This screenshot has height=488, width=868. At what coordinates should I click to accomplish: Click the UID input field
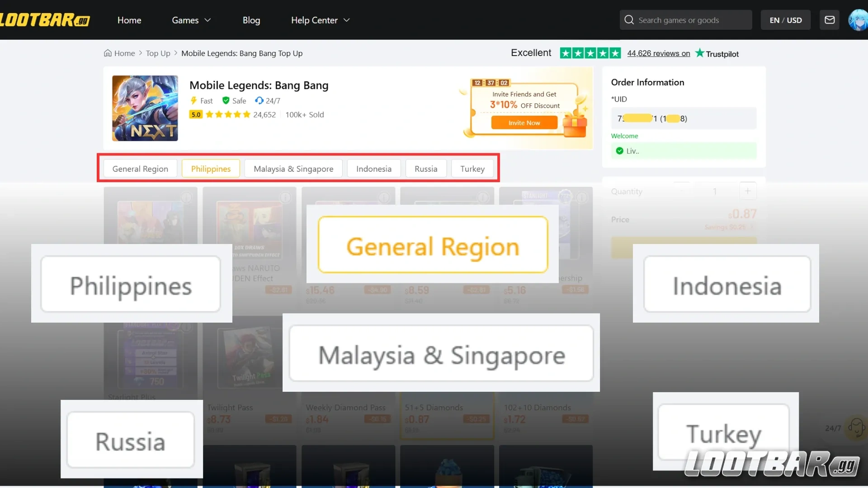[684, 118]
